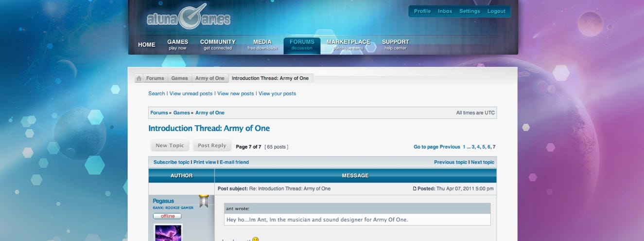Click the Post Reply button
This screenshot has height=241, width=644.
[212, 146]
